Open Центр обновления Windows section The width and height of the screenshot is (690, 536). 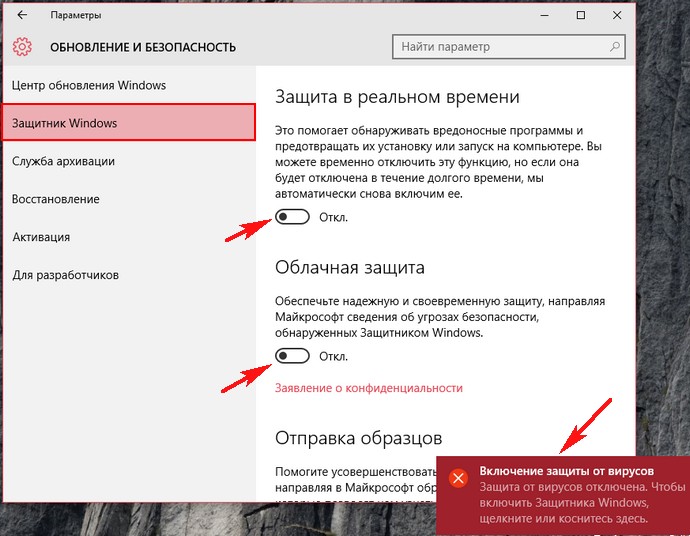(89, 85)
